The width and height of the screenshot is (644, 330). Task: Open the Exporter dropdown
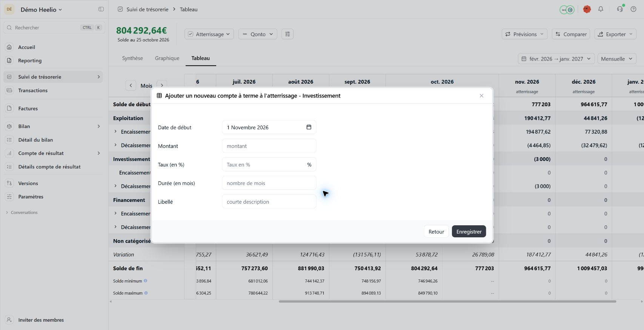coord(615,34)
